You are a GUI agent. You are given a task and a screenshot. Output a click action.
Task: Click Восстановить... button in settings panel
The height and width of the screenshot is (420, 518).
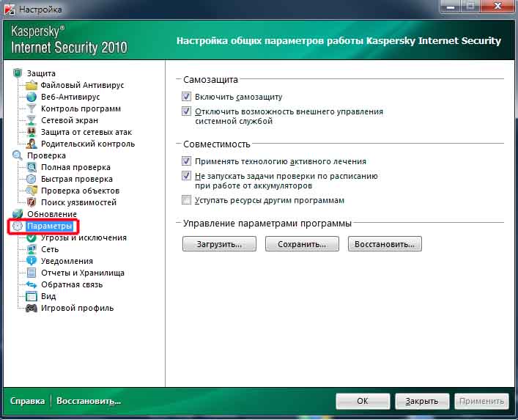(385, 244)
